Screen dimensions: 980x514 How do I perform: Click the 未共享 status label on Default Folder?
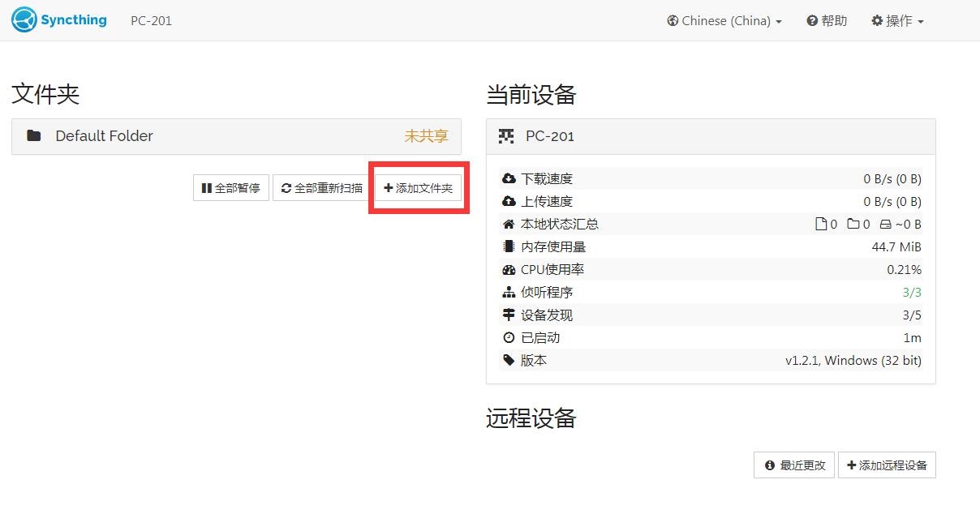[425, 136]
